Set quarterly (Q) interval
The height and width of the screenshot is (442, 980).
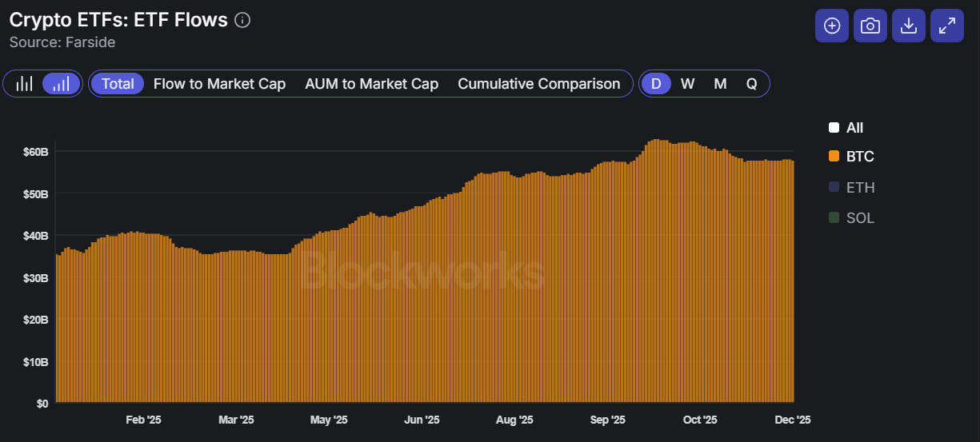tap(751, 83)
